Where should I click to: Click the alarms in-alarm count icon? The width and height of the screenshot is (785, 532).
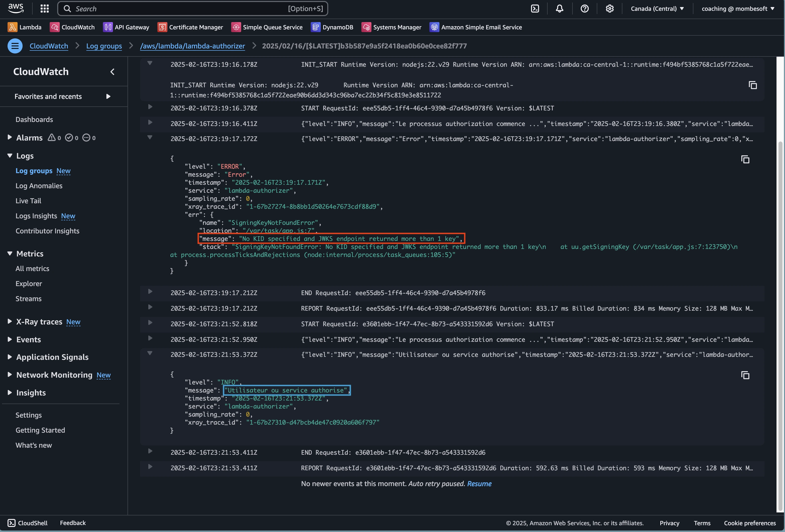click(51, 138)
